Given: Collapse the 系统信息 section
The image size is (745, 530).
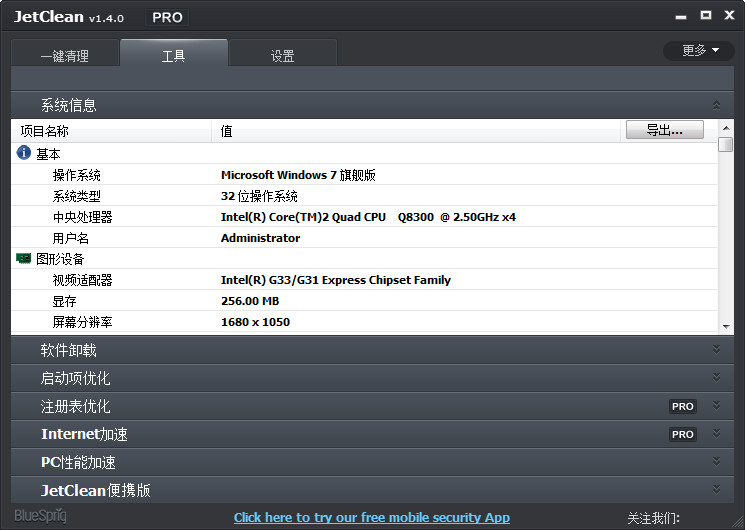Looking at the screenshot, I should click(716, 105).
